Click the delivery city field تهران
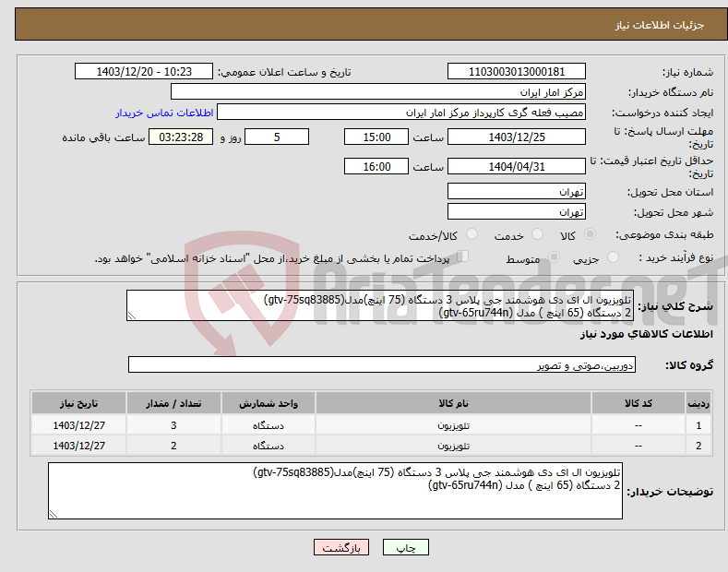Viewport: 728px width, 572px height. point(517,211)
